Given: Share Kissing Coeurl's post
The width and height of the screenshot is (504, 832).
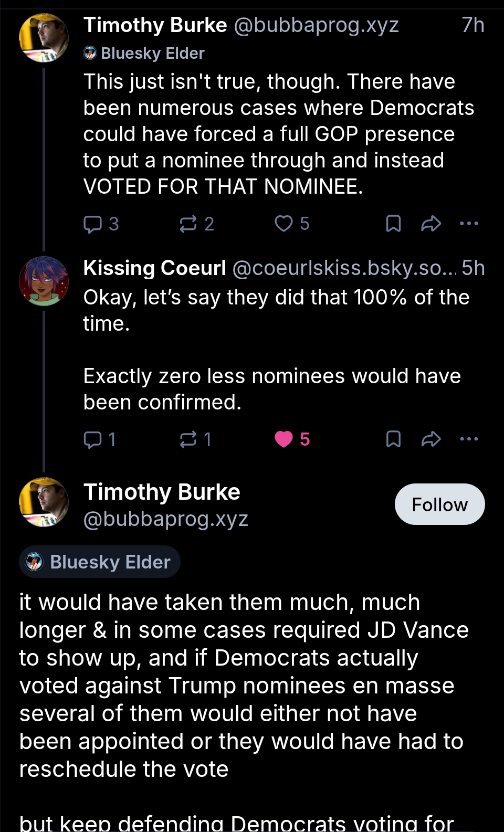Looking at the screenshot, I should click(431, 439).
